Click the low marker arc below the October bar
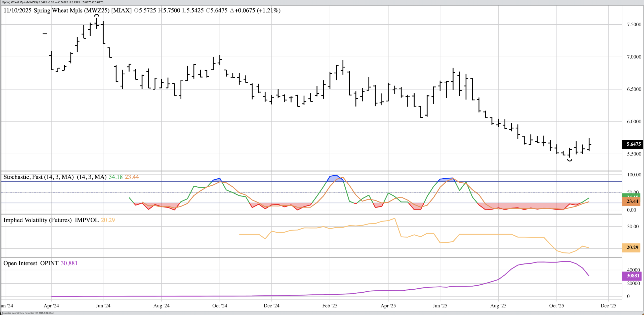Viewport: 644px width, 315px height. tap(570, 160)
